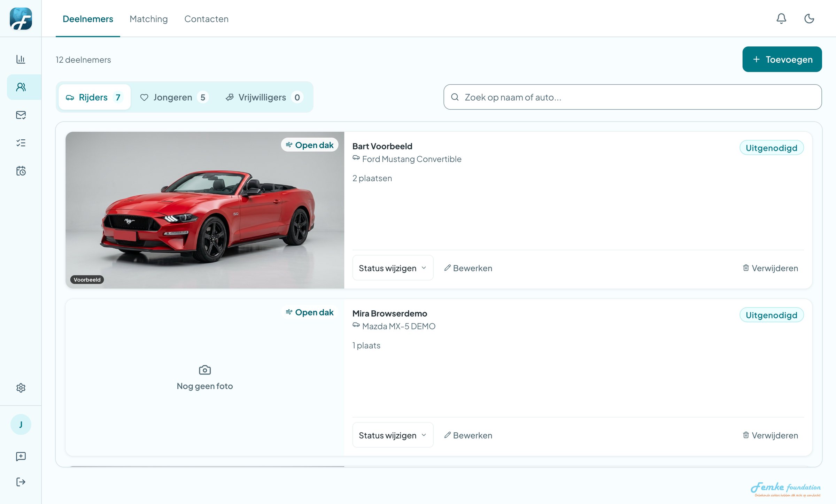This screenshot has width=836, height=504.
Task: Toggle dark mode moon icon
Action: (809, 18)
